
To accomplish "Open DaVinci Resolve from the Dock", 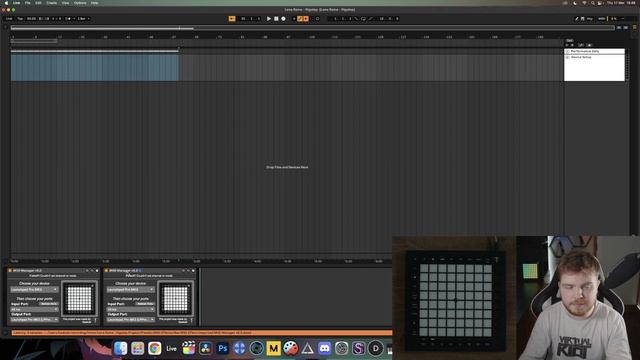I will tap(205, 348).
